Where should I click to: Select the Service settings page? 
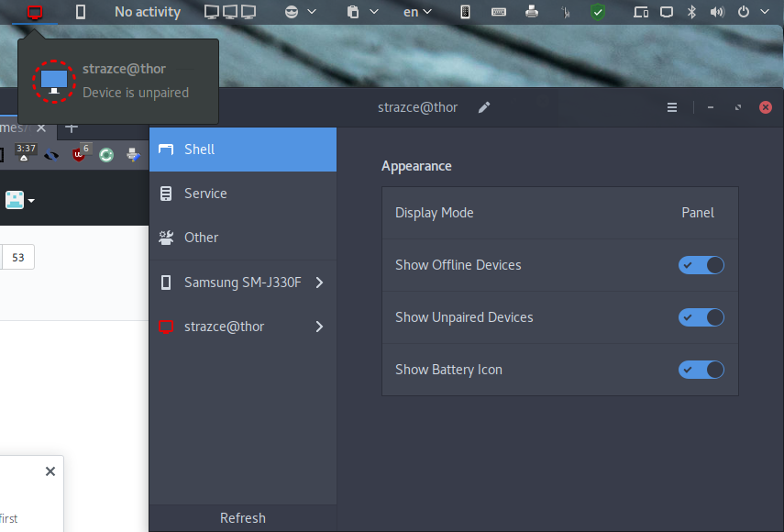click(x=243, y=194)
